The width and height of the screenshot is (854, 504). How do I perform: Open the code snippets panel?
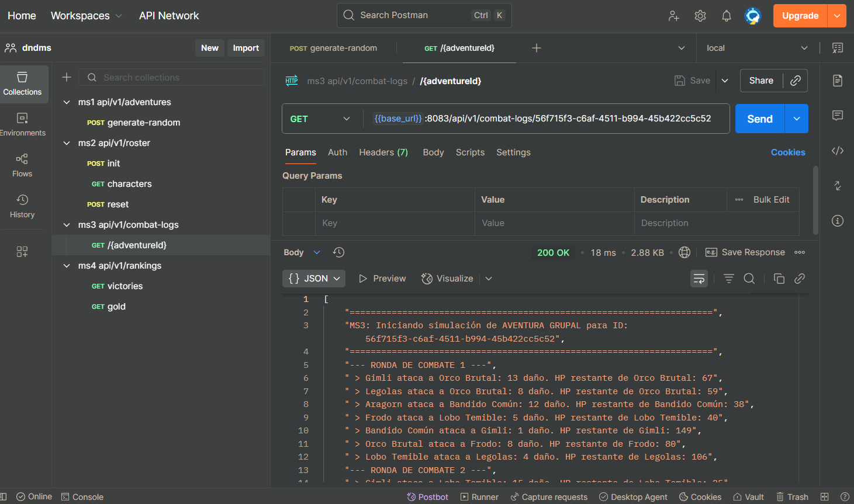point(837,151)
